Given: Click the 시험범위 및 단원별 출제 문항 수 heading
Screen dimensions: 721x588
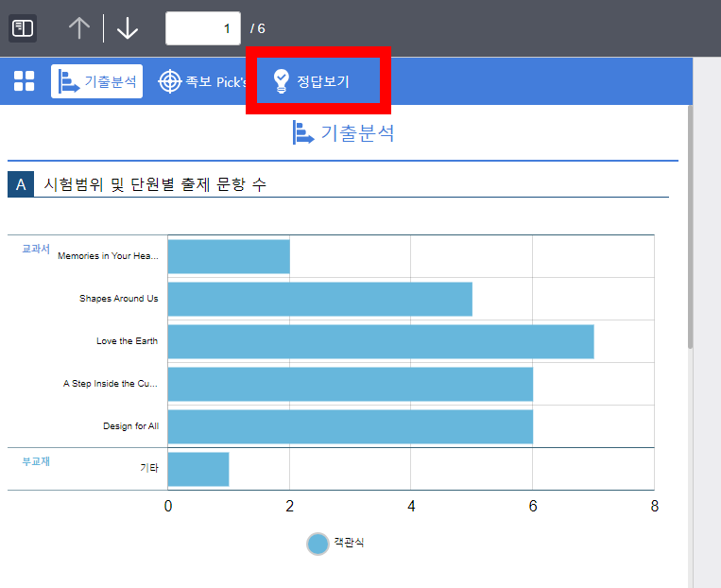Looking at the screenshot, I should click(x=155, y=184).
